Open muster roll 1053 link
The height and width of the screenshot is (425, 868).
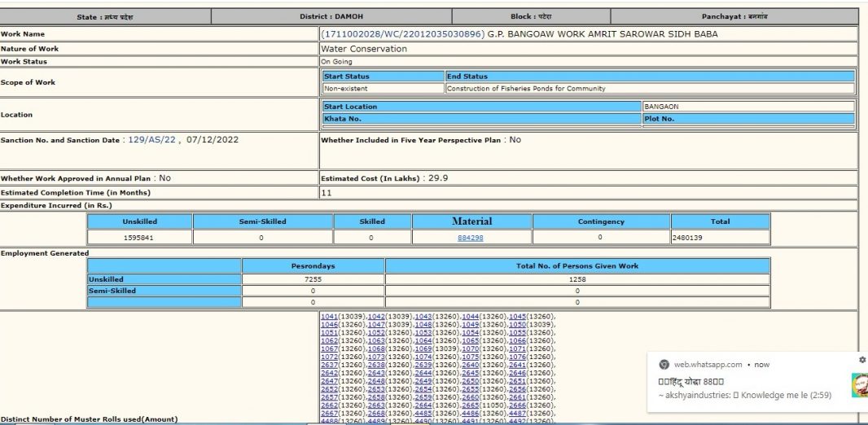pos(423,332)
